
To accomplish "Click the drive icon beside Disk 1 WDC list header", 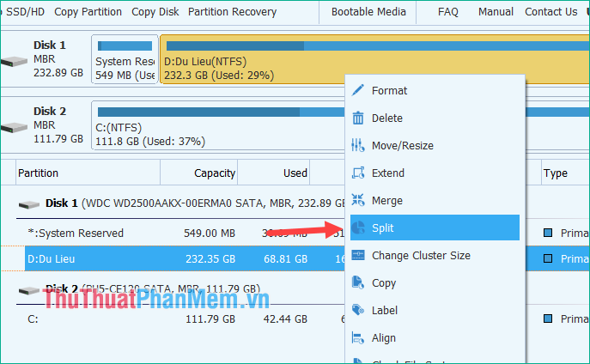I will (x=29, y=204).
